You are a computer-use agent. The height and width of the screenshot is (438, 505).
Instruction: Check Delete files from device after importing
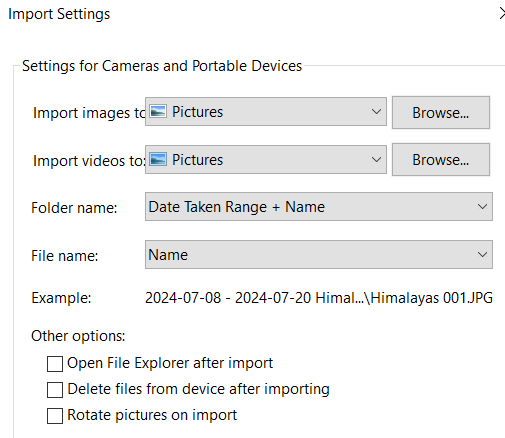click(55, 390)
